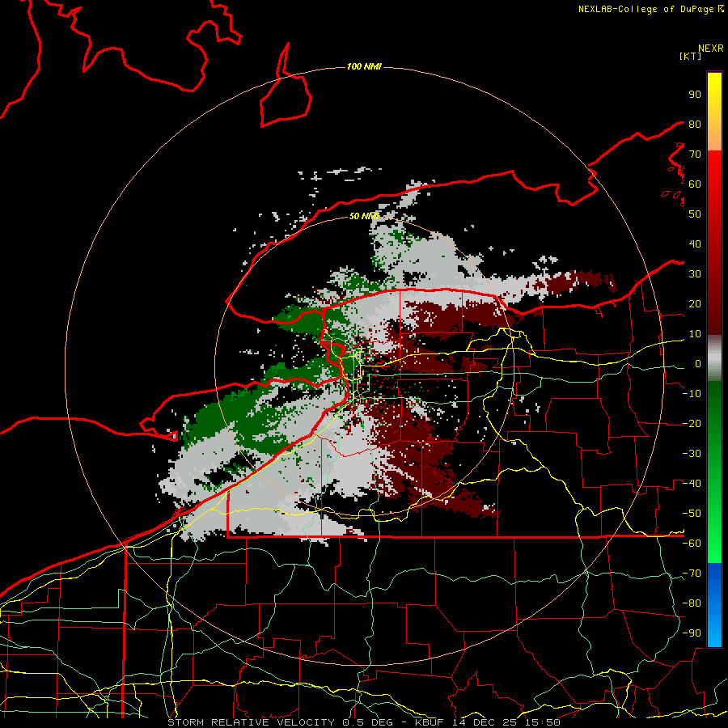728x728 pixels.
Task: Select the -10 scale value
Action: [692, 394]
